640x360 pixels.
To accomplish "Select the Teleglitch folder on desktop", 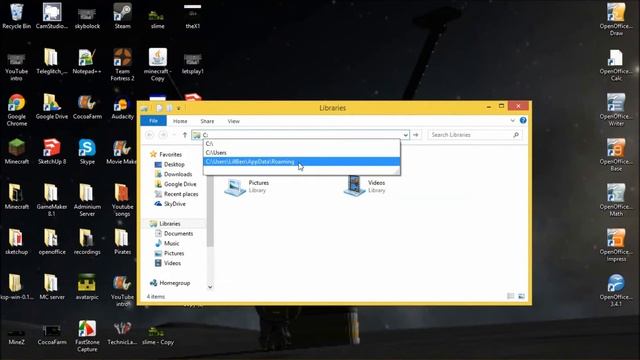I will point(52,62).
